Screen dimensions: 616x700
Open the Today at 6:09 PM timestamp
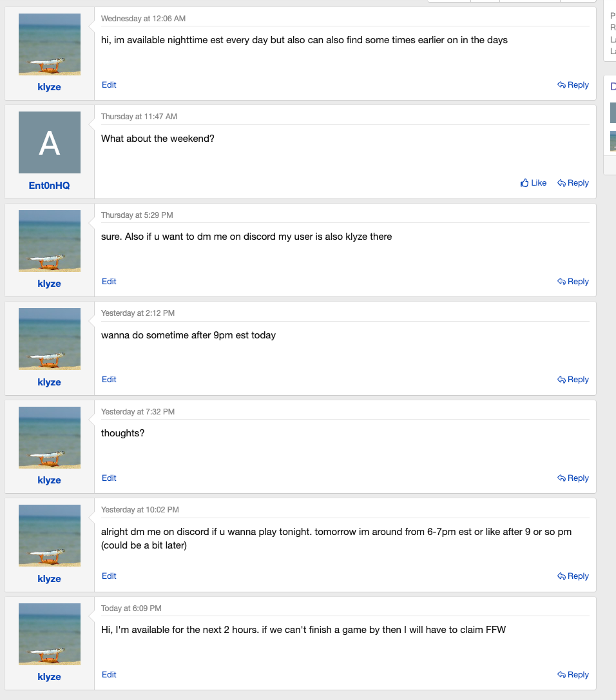click(131, 608)
